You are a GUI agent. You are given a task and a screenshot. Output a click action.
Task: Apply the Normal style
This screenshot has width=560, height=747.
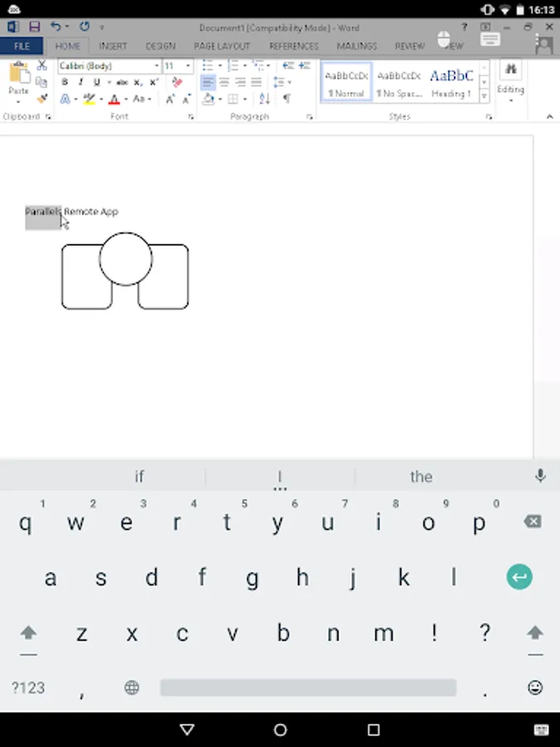coord(347,82)
